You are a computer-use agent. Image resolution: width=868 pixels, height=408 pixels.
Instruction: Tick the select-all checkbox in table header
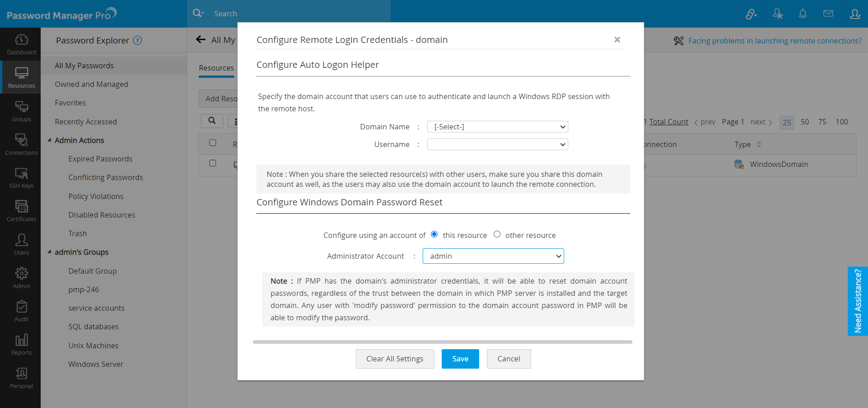pos(212,143)
